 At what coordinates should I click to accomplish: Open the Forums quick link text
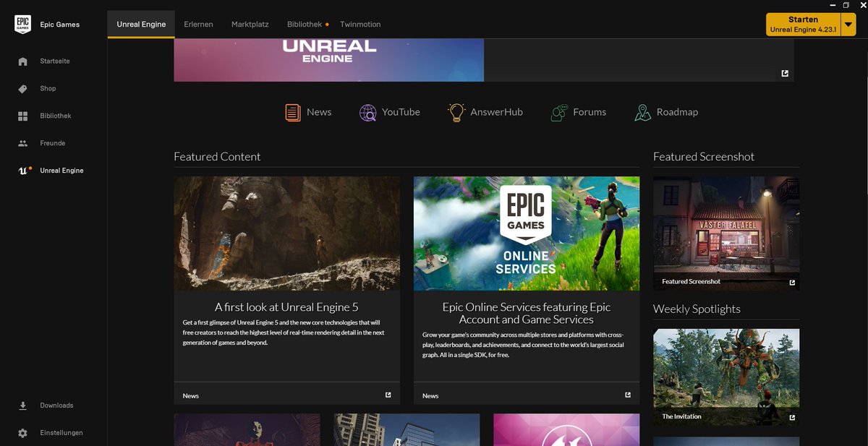click(590, 112)
